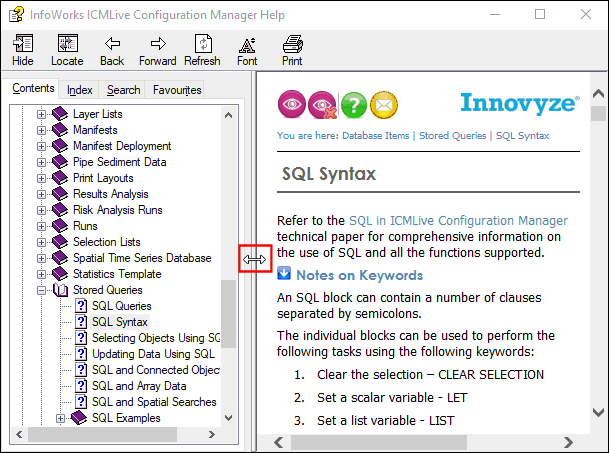This screenshot has height=453, width=609.
Task: Click the contents tree scroll up arrow
Action: point(228,115)
